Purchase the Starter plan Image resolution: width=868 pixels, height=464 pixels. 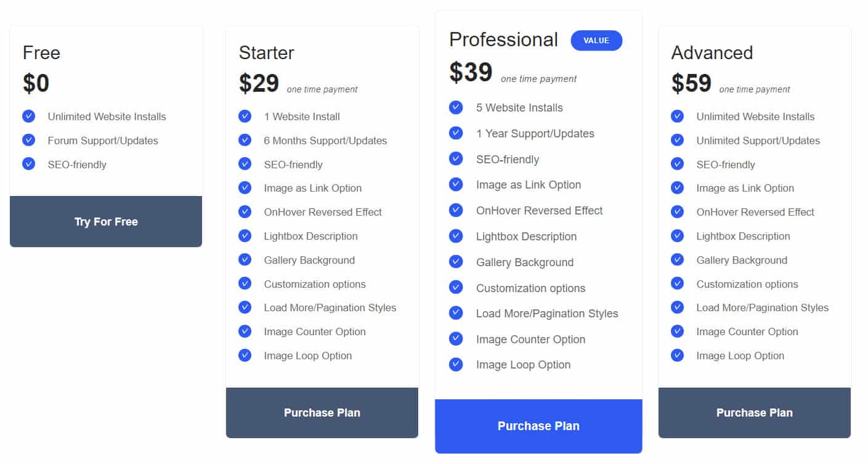[322, 413]
